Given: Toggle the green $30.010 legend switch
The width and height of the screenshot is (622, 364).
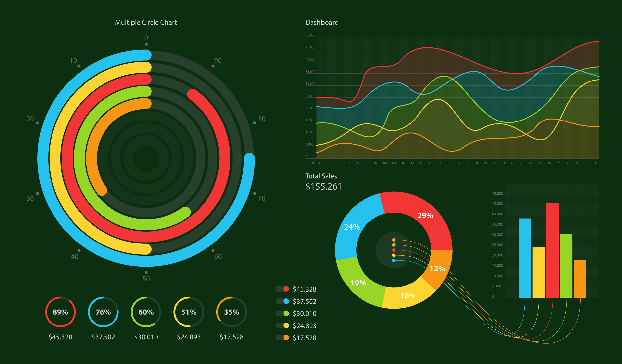Looking at the screenshot, I should point(282,313).
